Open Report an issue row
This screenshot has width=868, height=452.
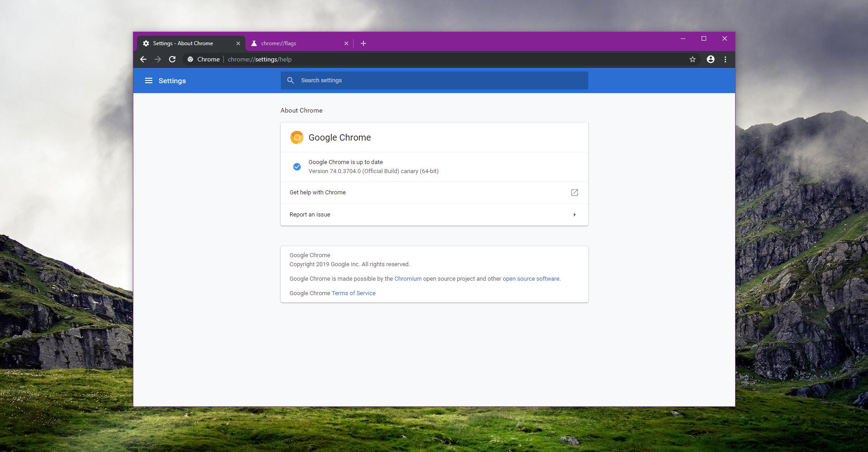434,215
